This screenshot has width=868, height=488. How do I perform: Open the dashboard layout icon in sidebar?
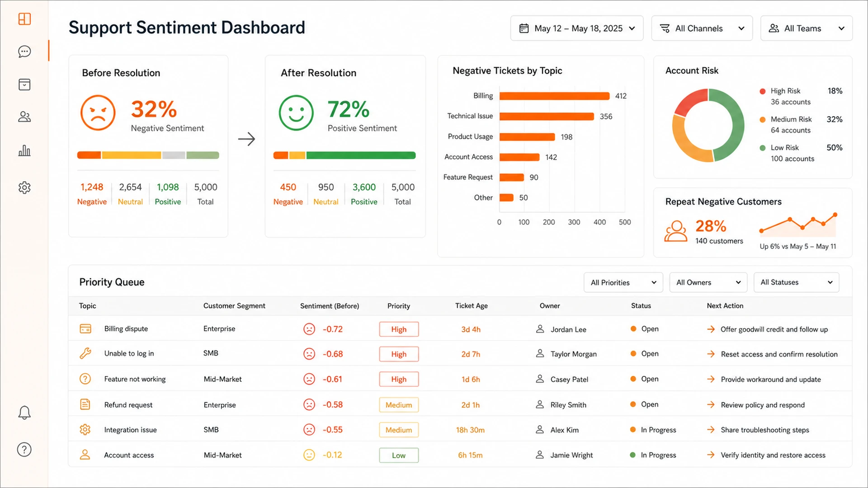(24, 19)
